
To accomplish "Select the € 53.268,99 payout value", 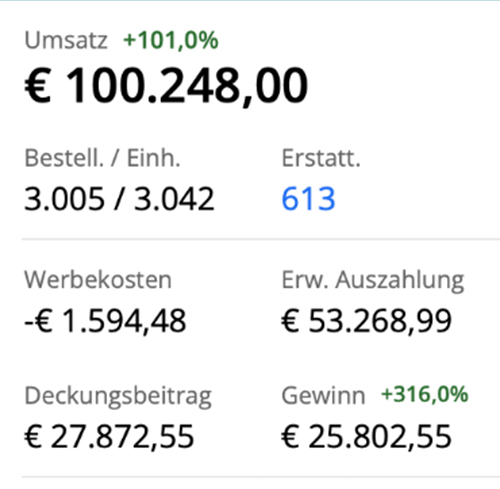I will tap(367, 321).
